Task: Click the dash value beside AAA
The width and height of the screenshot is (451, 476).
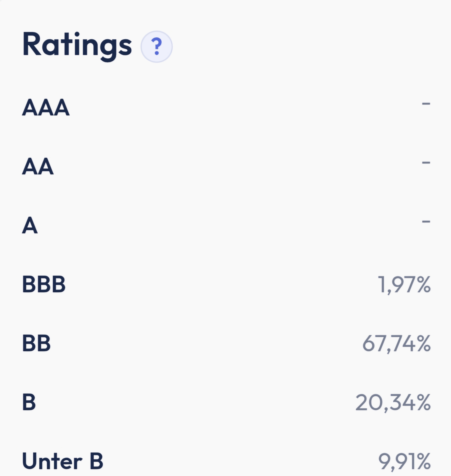Action: tap(426, 104)
